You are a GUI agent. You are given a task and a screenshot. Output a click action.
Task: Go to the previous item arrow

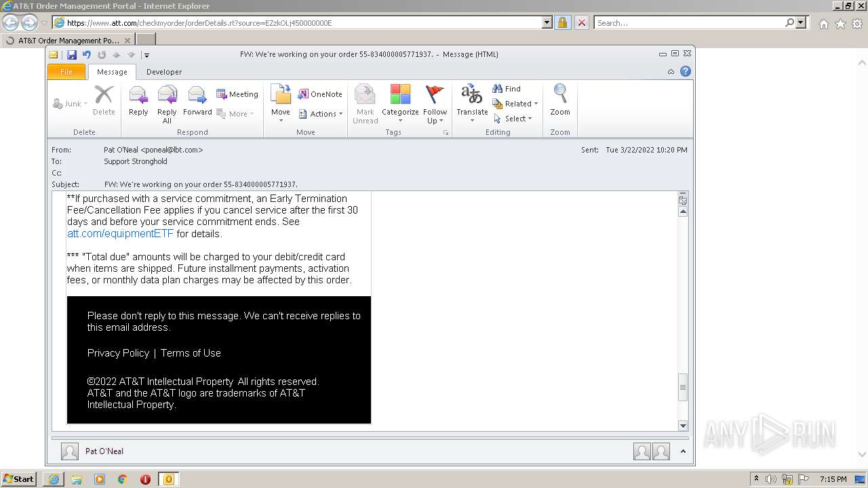[117, 55]
